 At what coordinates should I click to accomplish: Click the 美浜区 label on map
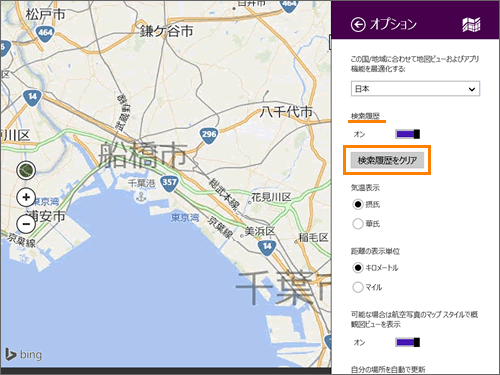click(x=260, y=231)
